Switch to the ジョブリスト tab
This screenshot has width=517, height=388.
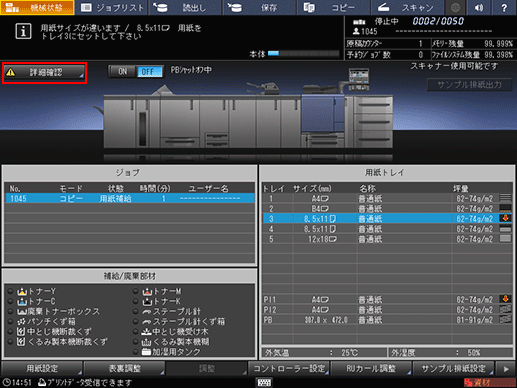[x=112, y=7]
